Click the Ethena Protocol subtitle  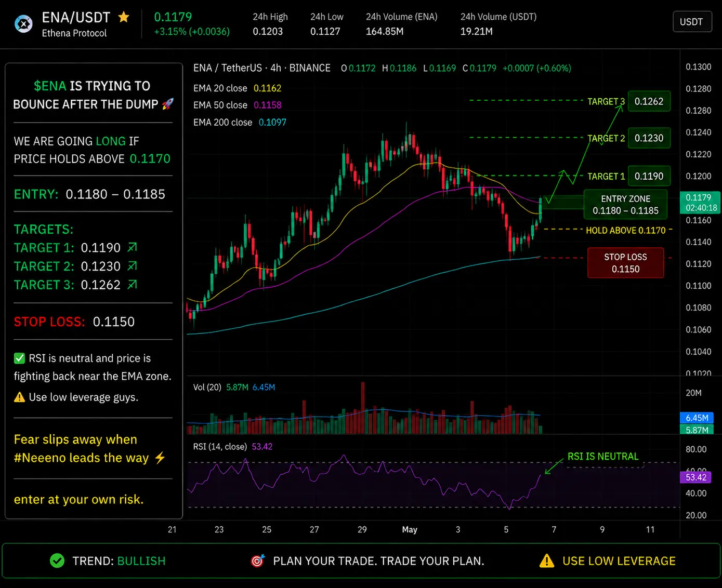(x=74, y=33)
